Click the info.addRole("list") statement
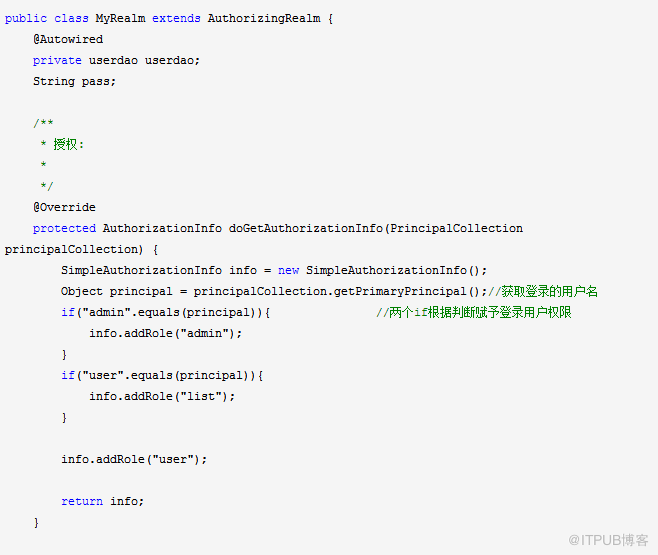Viewport: 658px width, 555px height. (162, 396)
